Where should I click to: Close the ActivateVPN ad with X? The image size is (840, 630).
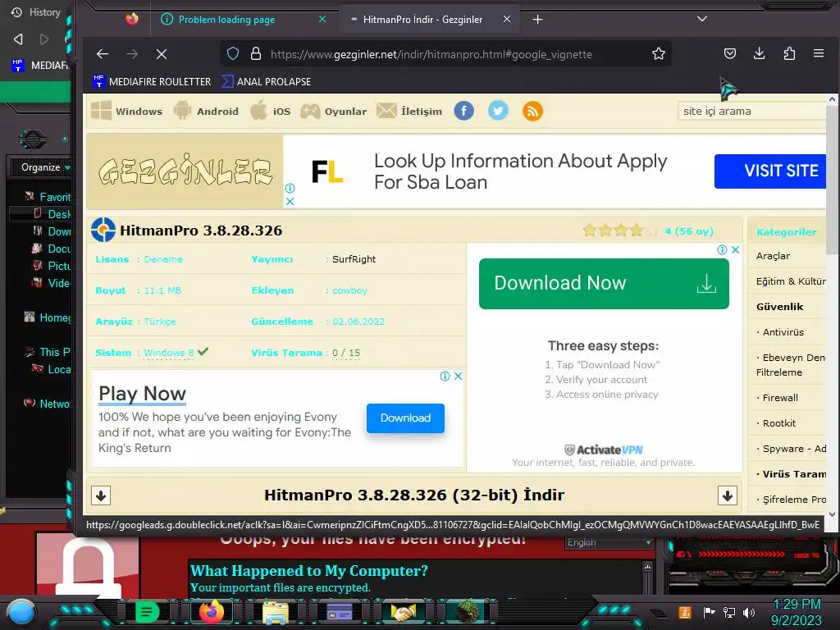(x=736, y=249)
